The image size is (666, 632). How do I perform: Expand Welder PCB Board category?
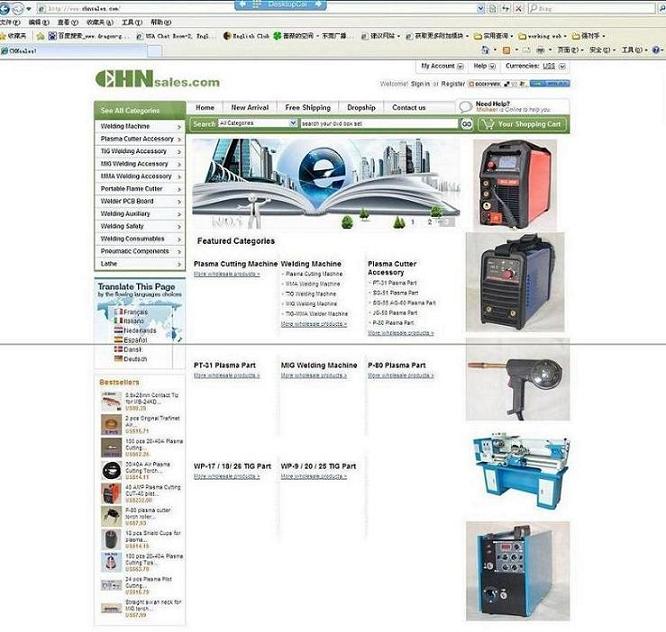pos(140,201)
